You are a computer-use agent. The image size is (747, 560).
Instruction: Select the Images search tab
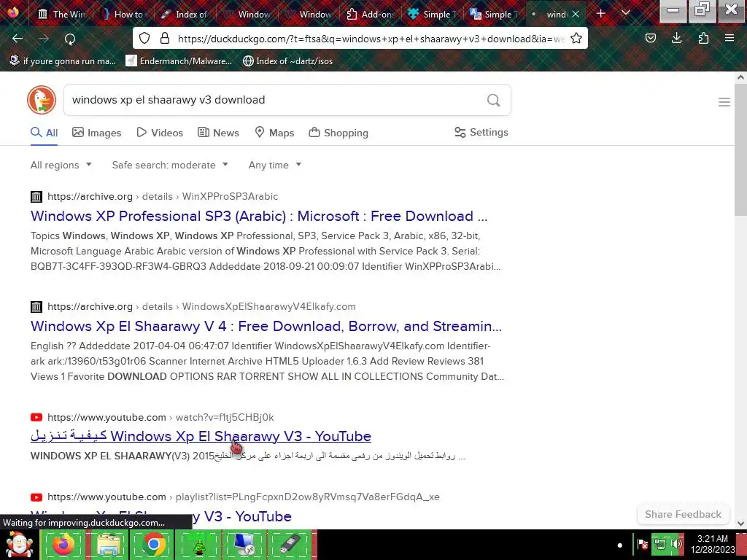click(x=97, y=133)
